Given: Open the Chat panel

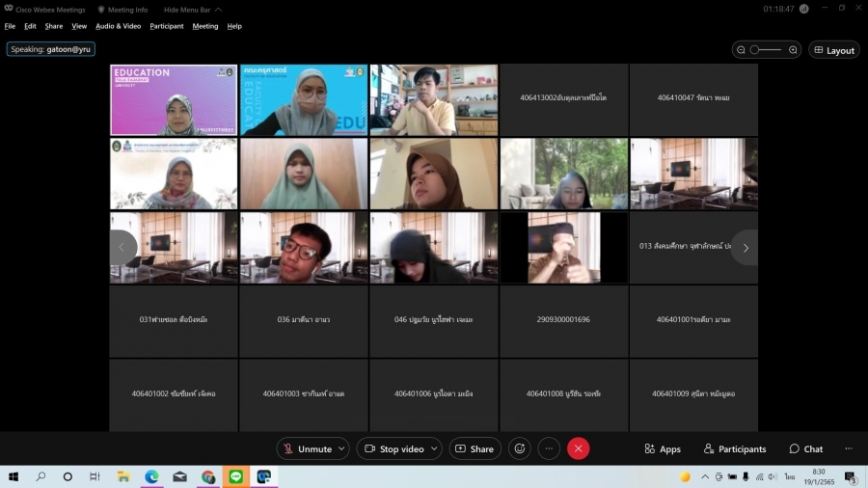Looking at the screenshot, I should [x=805, y=449].
